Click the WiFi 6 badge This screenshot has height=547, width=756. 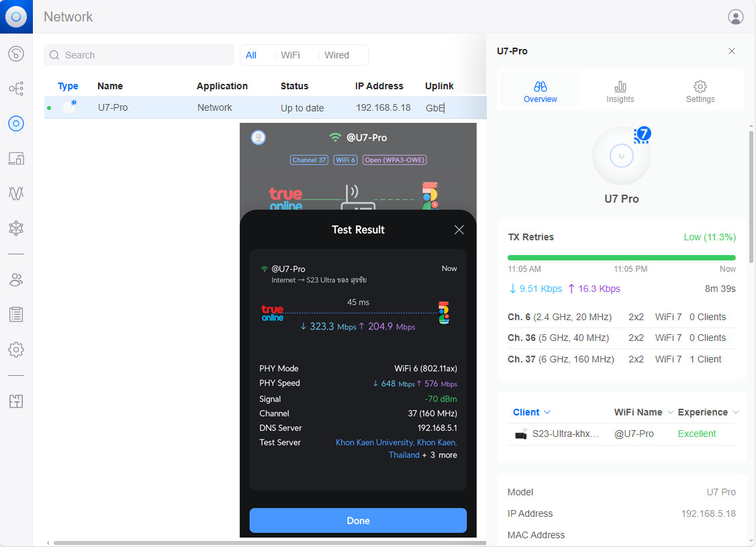coord(345,160)
